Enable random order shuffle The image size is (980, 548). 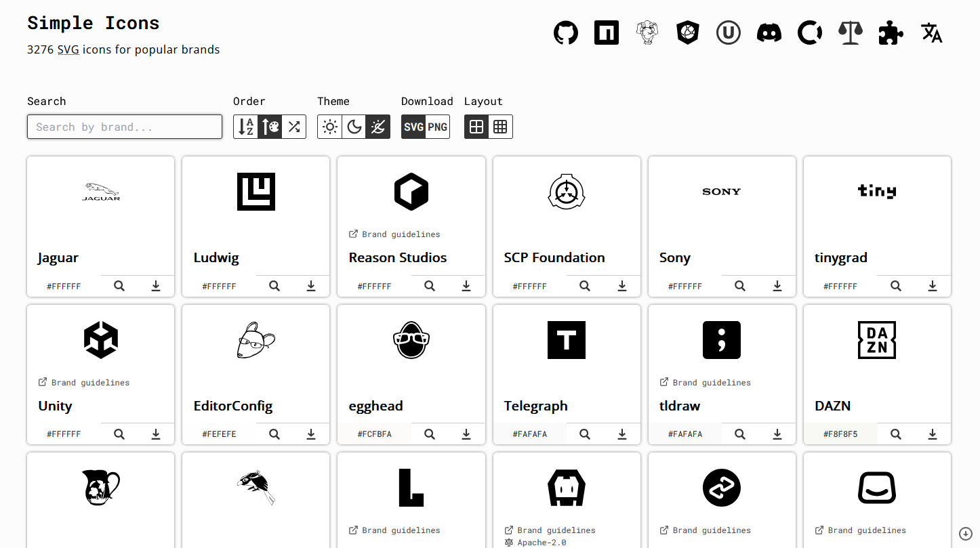coord(294,127)
